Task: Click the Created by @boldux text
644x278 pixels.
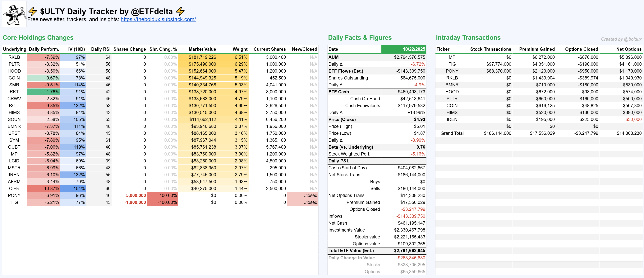Action: click(621, 39)
